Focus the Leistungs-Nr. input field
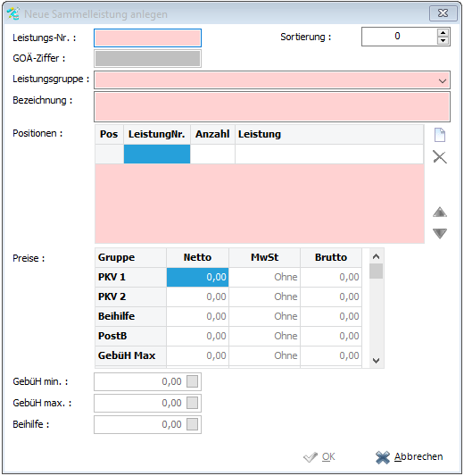 coord(148,38)
